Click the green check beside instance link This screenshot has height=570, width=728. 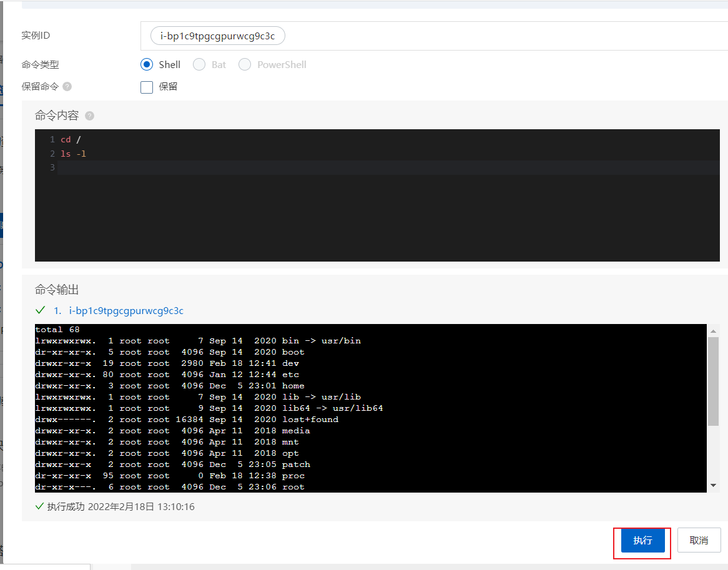pyautogui.click(x=41, y=310)
